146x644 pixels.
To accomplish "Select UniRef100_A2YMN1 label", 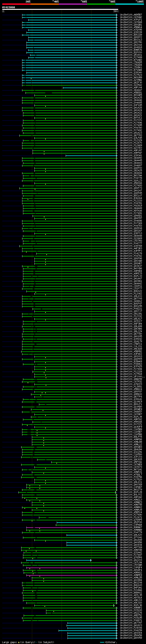I will (x=131, y=80).
